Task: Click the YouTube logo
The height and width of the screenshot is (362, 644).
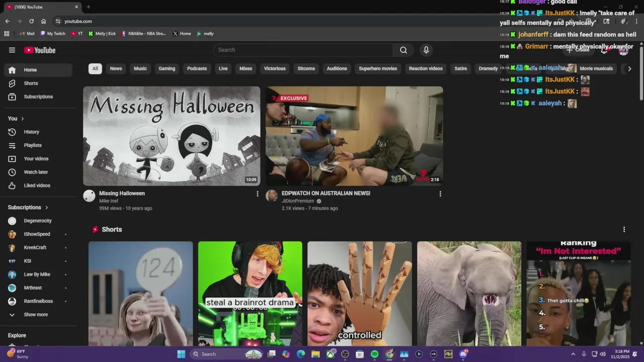Action: tap(40, 50)
